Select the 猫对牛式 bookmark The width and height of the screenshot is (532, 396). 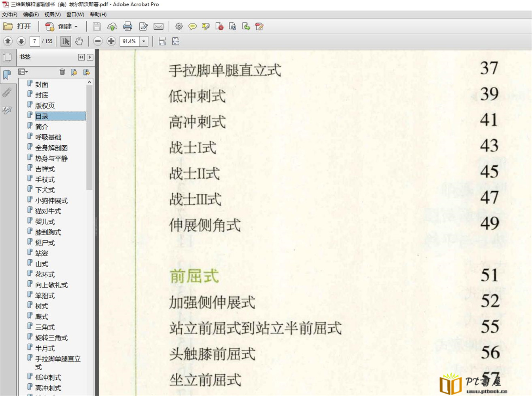pyautogui.click(x=48, y=211)
